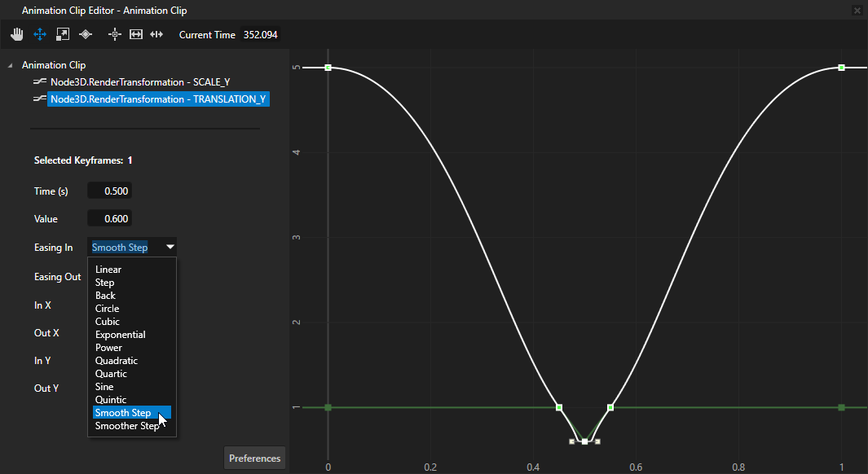The width and height of the screenshot is (868, 474).
Task: Click the SCALE_Y animation curve icon
Action: click(37, 81)
